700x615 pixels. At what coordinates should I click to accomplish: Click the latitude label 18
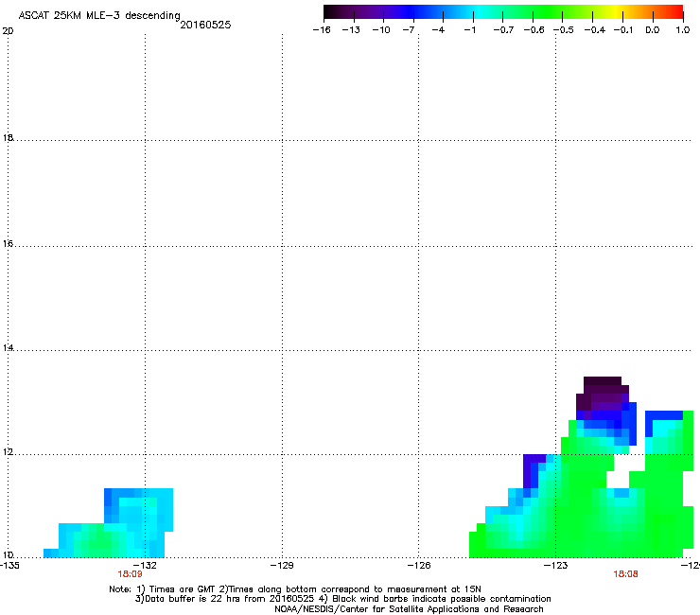[8, 138]
